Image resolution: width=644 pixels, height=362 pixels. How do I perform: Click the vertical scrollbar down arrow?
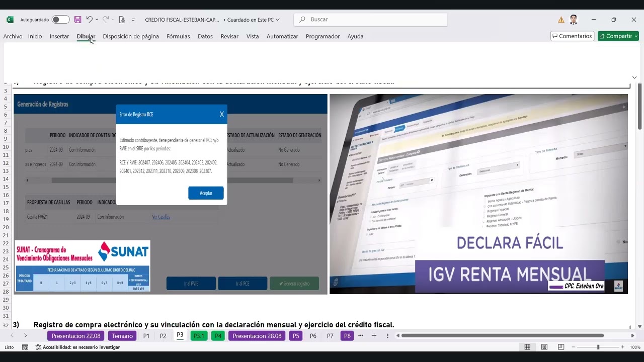tap(639, 326)
